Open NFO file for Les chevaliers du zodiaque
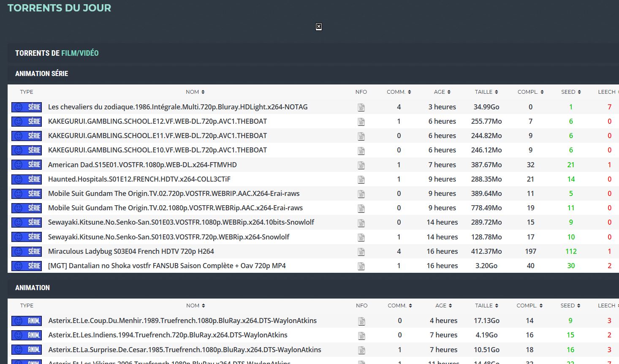The height and width of the screenshot is (364, 619). (x=361, y=108)
